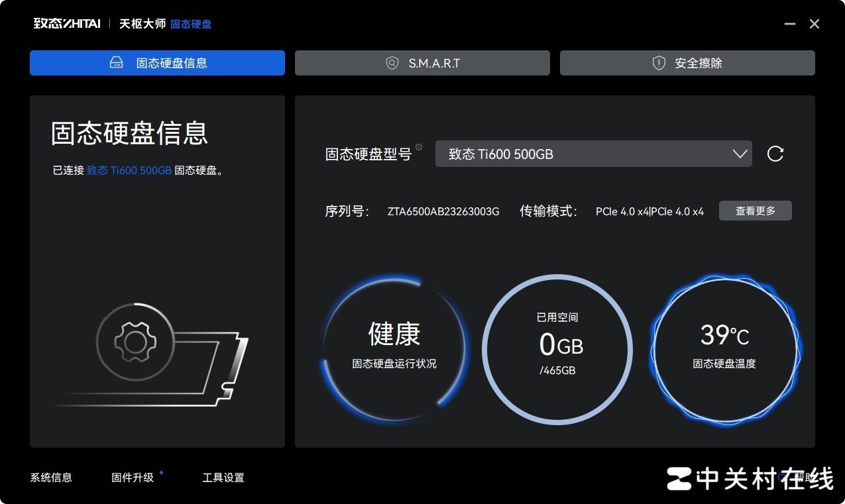Click the 查看更多 button
The height and width of the screenshot is (504, 845).
[x=755, y=211]
